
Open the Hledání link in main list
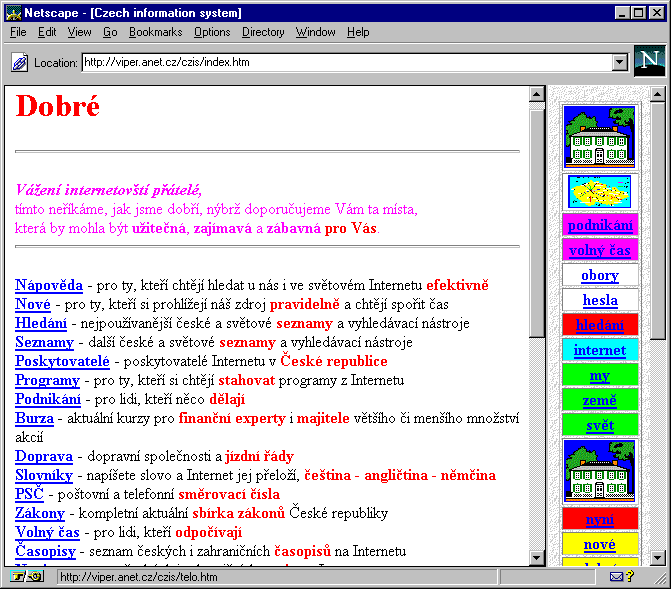coord(41,323)
